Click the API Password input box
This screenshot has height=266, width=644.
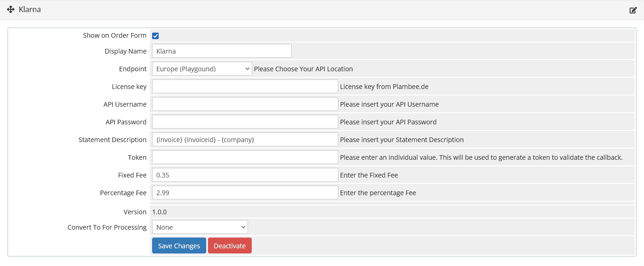coord(245,122)
